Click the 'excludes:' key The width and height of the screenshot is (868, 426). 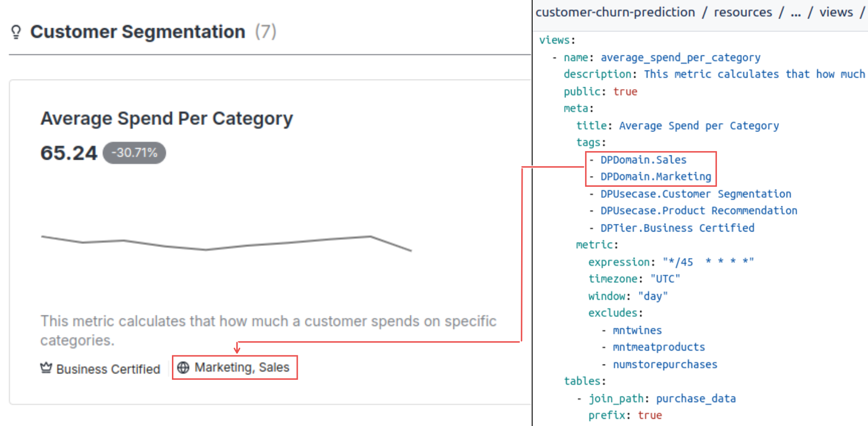coord(616,313)
